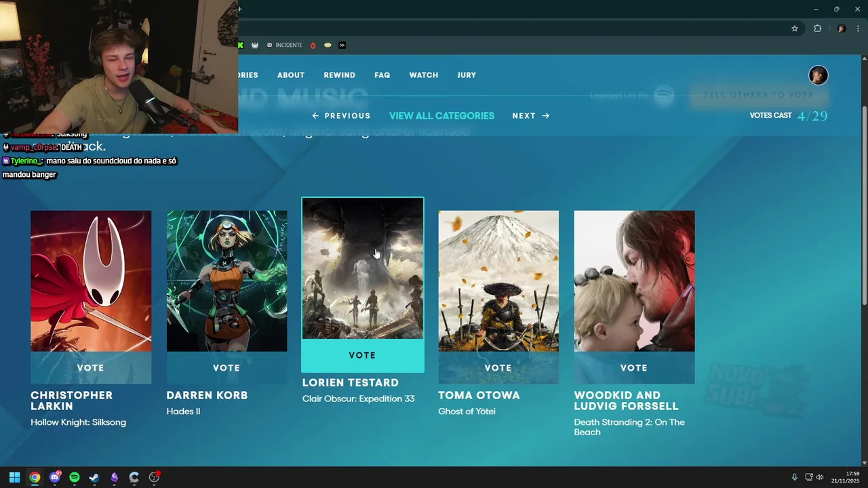This screenshot has height=488, width=868.
Task: Click the microphone icon in the system tray
Action: point(795,477)
